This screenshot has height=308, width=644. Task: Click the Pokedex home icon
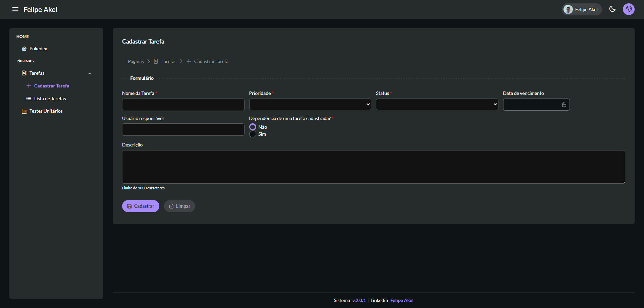[x=24, y=49]
